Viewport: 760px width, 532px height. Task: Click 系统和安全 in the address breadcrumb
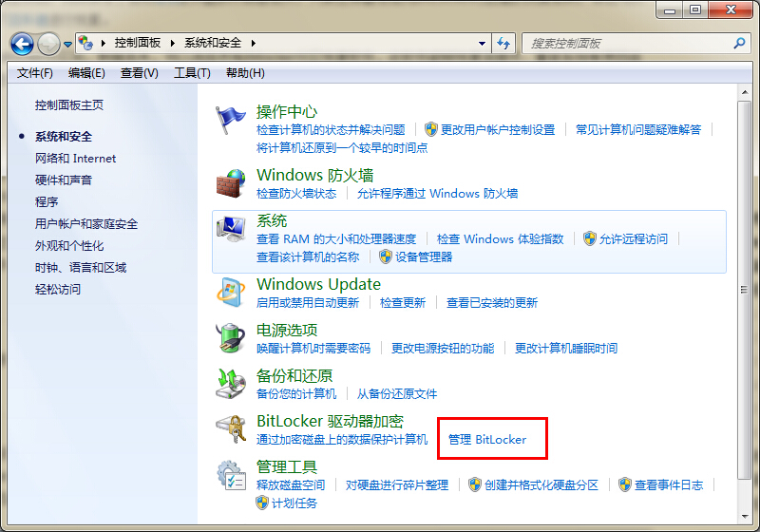pos(213,43)
